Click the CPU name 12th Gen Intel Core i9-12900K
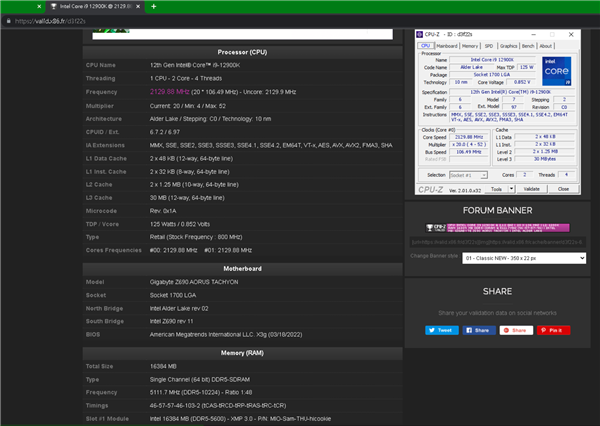The width and height of the screenshot is (600, 426). [x=195, y=65]
